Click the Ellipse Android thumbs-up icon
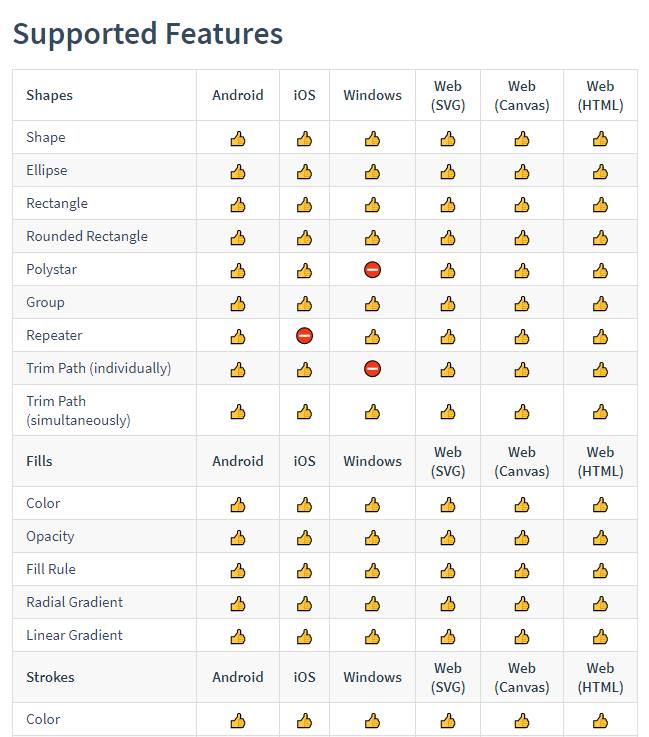Screen dimensions: 649x737 238,172
